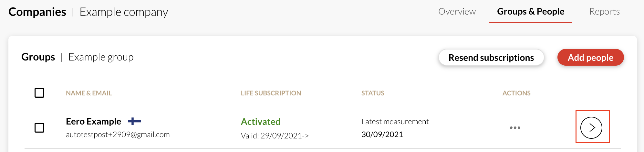
Task: Click the Example company breadcrumb title
Action: tap(124, 12)
